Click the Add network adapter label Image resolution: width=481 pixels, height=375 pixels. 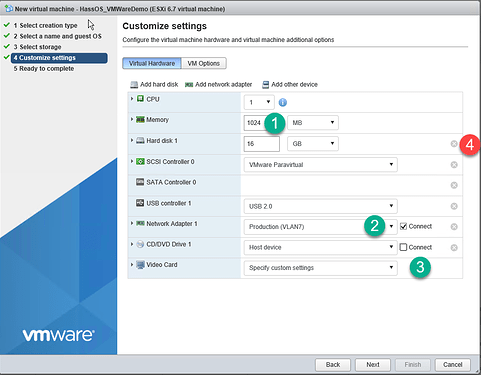coord(223,85)
